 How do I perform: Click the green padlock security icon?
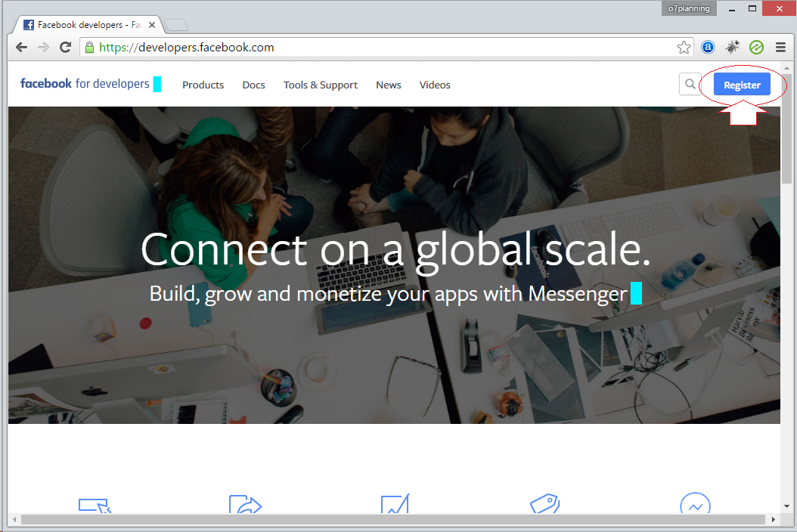tap(89, 48)
